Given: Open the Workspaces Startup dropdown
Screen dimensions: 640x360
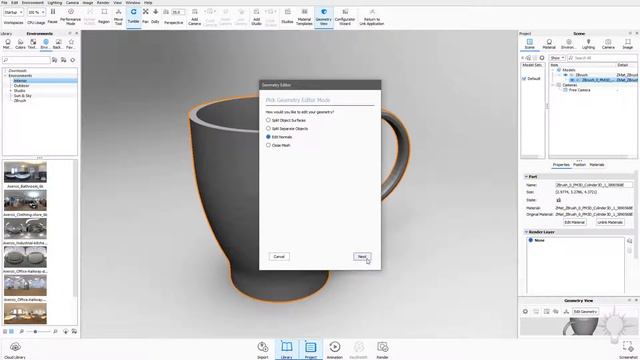Looking at the screenshot, I should point(13,13).
